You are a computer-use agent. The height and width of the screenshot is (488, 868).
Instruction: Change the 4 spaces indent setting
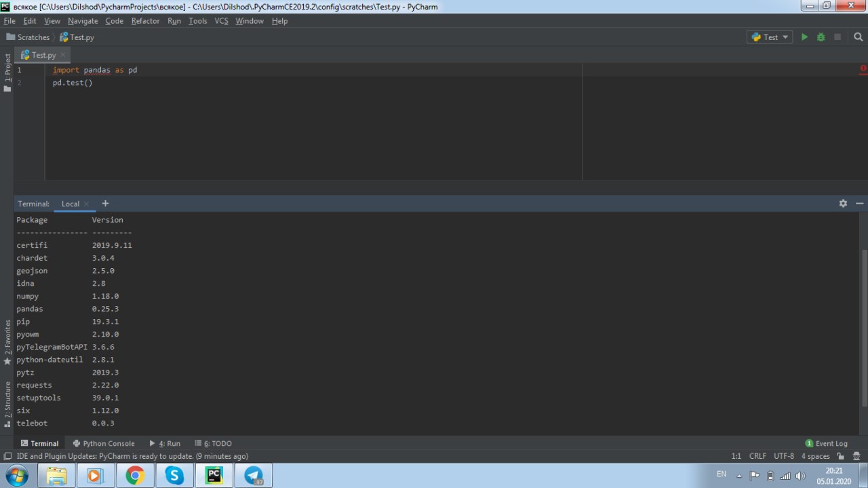(815, 456)
